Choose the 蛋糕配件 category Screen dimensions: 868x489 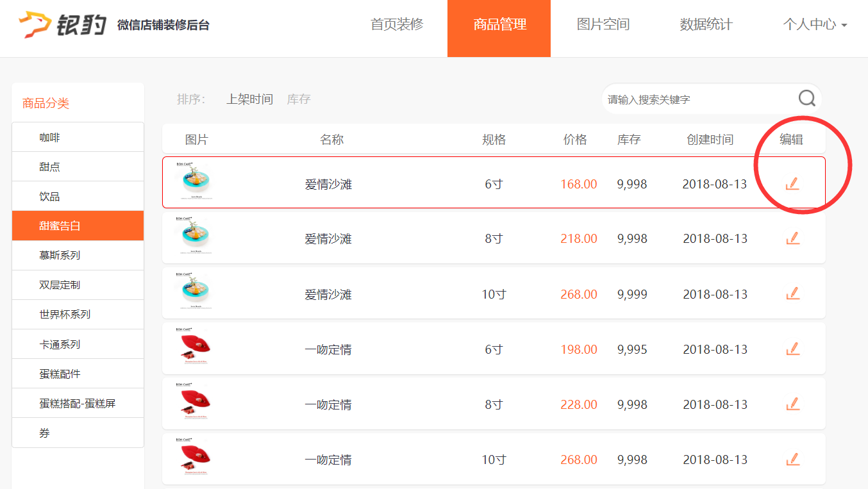tap(60, 374)
